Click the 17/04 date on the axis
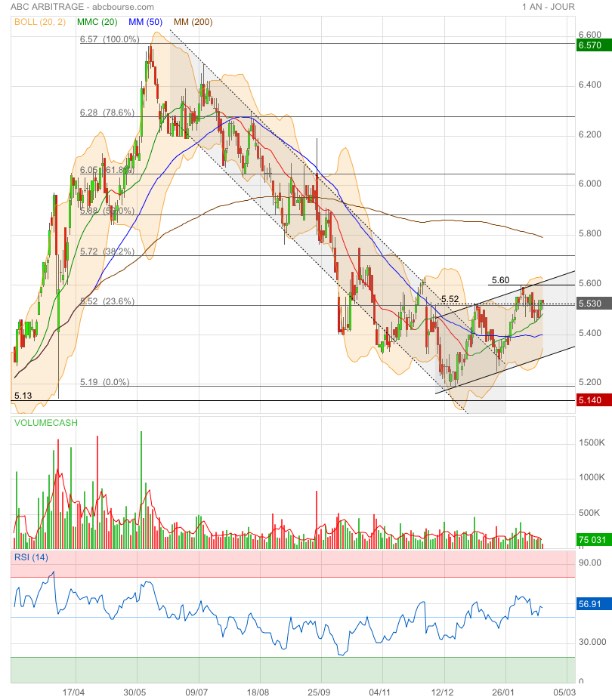This screenshot has height=700, width=612. point(74,692)
